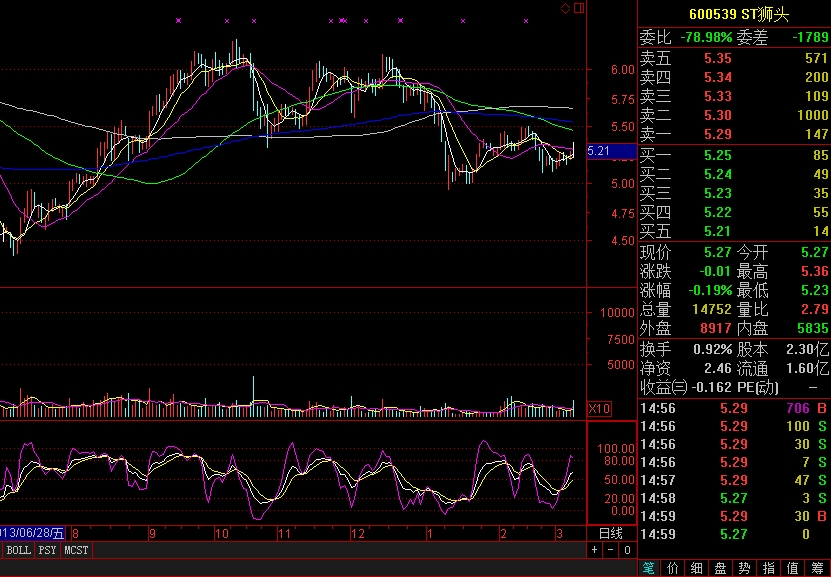831x577 pixels.
Task: Click the 4.50 price axis label
Action: click(x=623, y=241)
